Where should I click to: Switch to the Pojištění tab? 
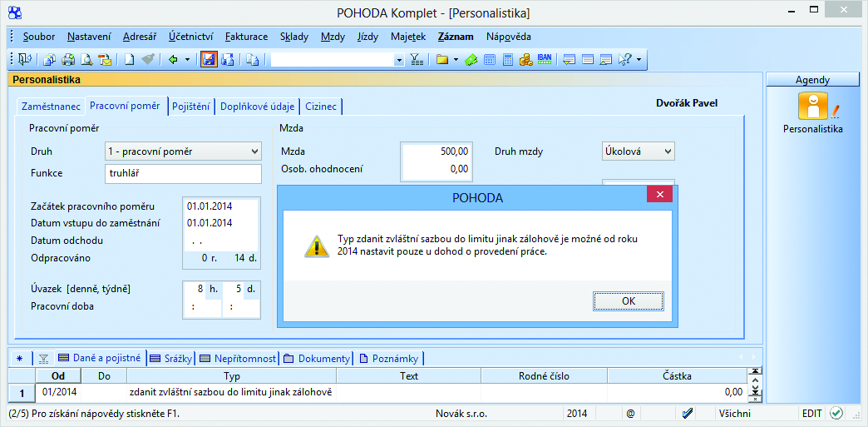point(191,107)
